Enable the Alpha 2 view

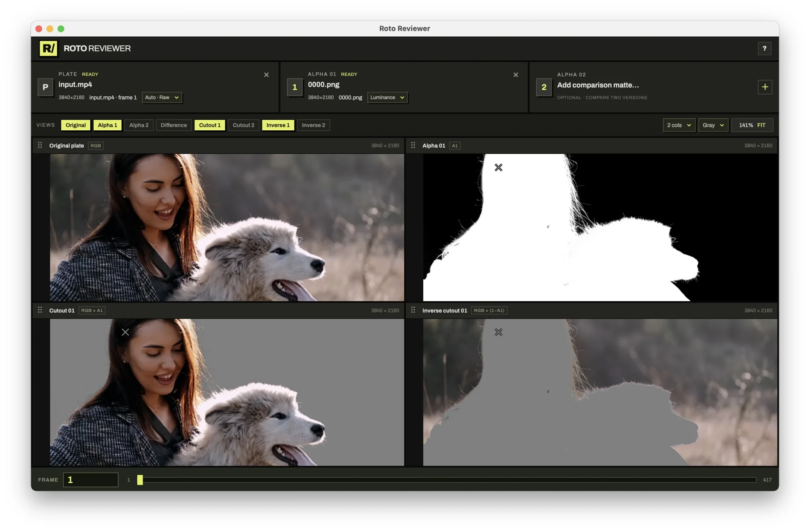139,125
